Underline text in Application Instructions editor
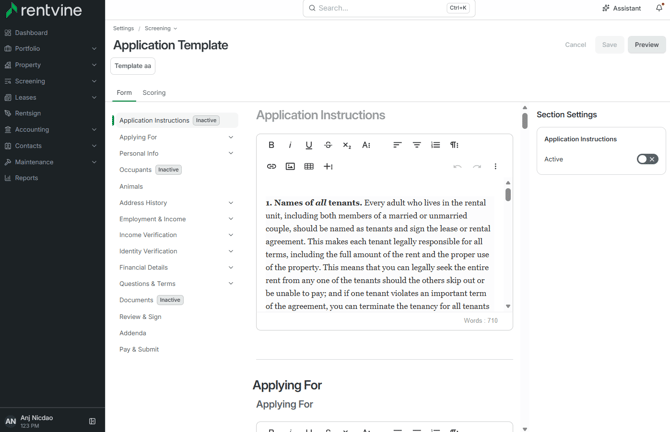 click(x=309, y=145)
